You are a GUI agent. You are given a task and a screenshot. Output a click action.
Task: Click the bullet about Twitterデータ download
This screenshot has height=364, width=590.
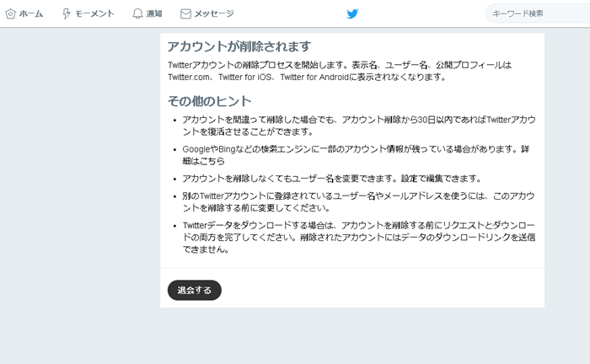(359, 238)
